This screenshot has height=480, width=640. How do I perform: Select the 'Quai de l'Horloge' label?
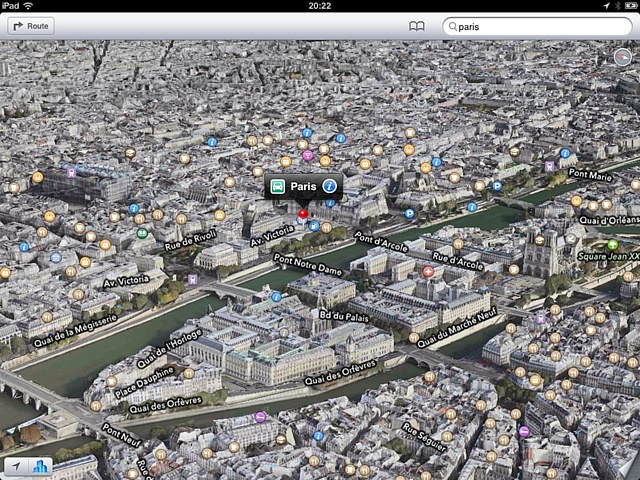pos(169,349)
